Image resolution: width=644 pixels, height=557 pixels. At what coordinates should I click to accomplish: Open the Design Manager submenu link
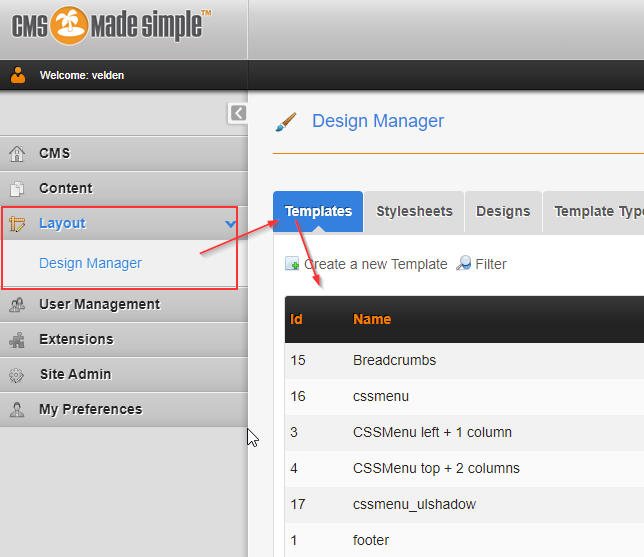90,264
